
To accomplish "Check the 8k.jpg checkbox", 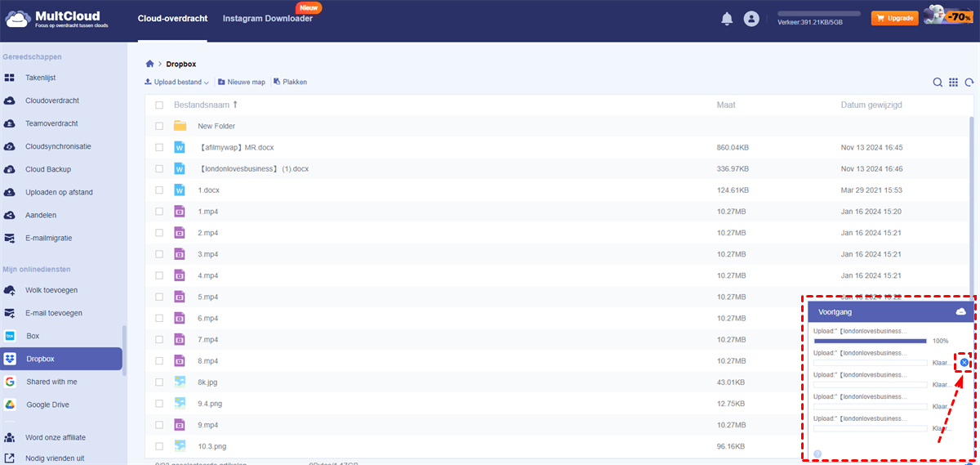I will (159, 381).
